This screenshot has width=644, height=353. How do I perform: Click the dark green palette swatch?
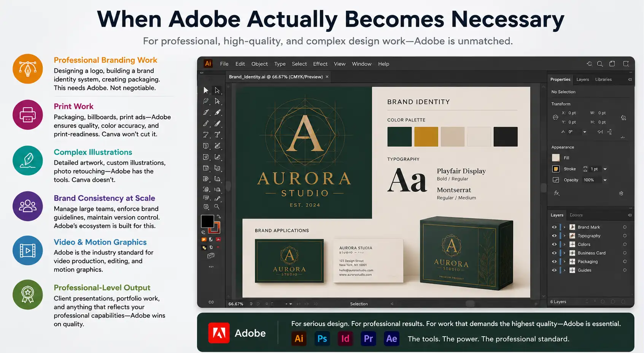click(399, 136)
